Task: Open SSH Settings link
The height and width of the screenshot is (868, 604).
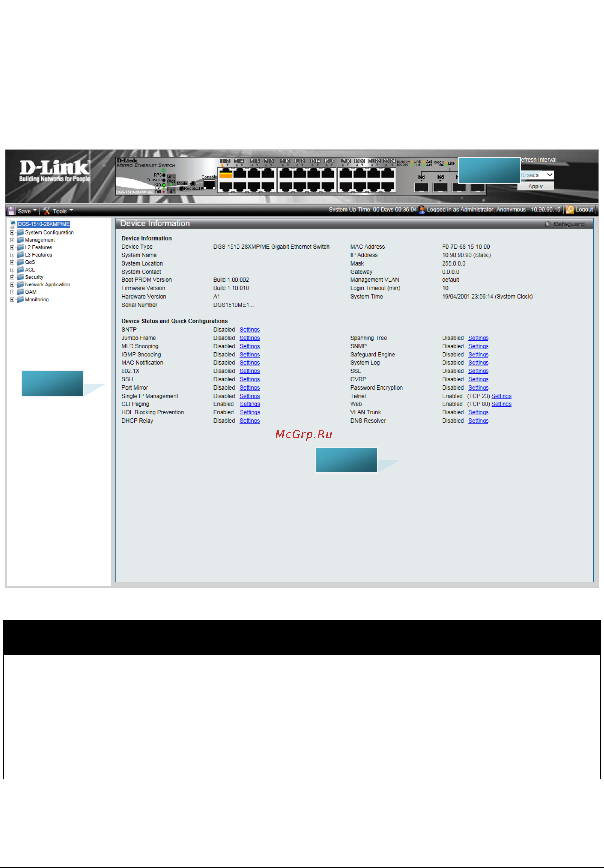Action: tap(249, 379)
